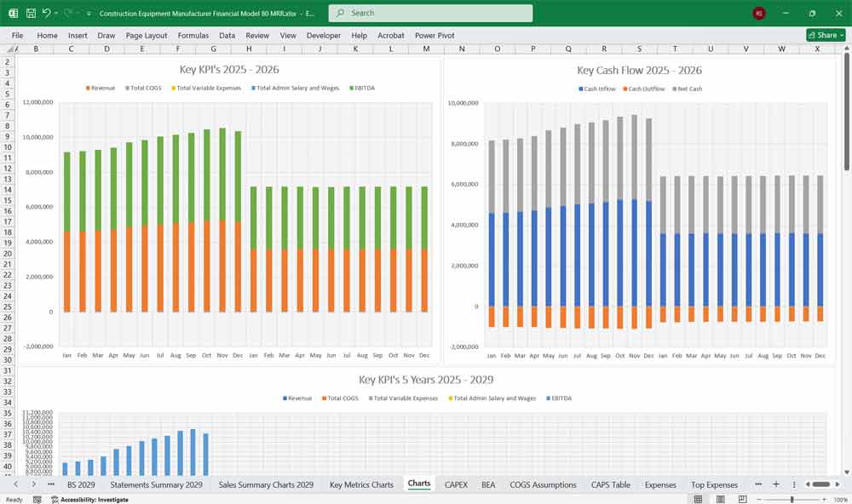
Task: Open Page Break Preview from status bar
Action: pyautogui.click(x=741, y=500)
